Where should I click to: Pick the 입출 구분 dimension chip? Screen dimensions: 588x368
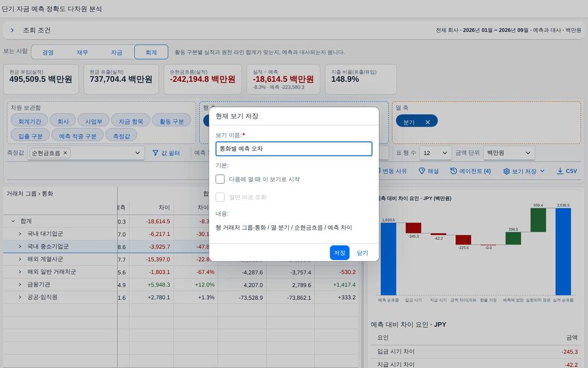tap(30, 136)
